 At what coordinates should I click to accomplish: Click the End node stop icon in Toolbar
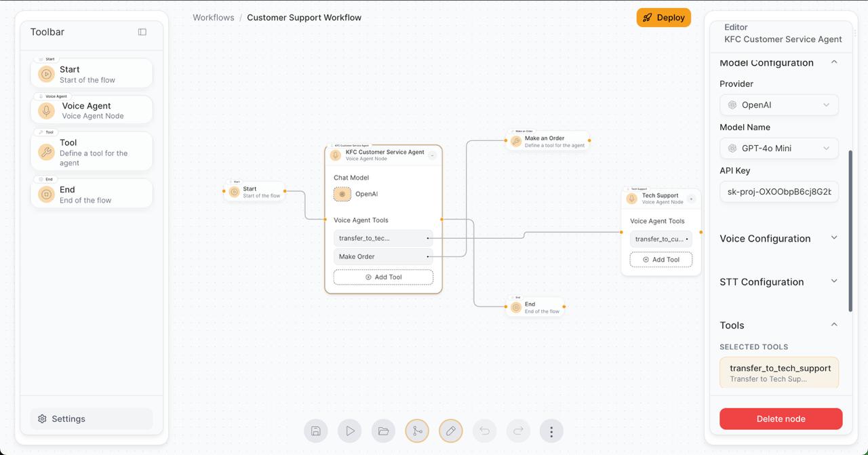46,195
